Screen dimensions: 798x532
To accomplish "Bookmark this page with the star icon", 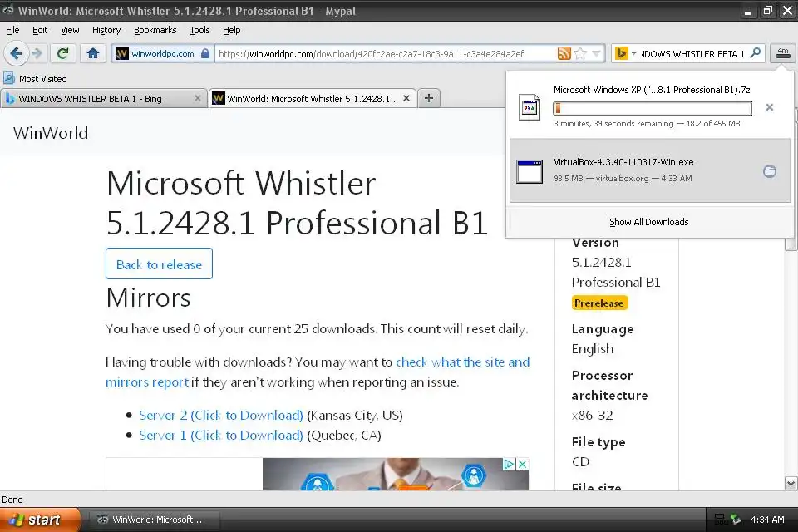I will (x=580, y=53).
